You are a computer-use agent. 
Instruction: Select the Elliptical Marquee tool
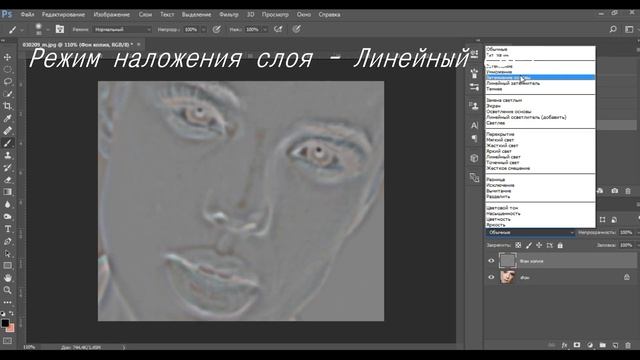click(x=7, y=69)
